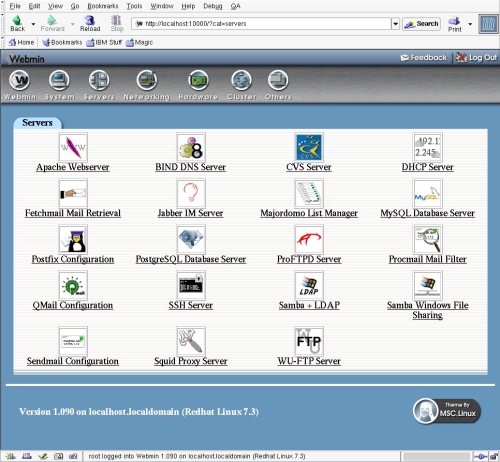Open the MySQL Database Server text link
The image size is (500, 462).
coord(428,213)
